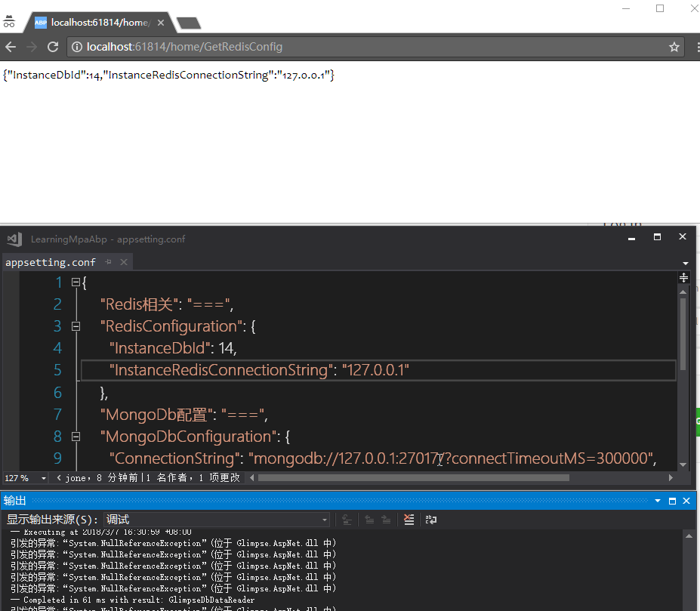Screen dimensions: 700x611
Task: Click the incognito icon in Chrome
Action: pyautogui.click(x=9, y=21)
